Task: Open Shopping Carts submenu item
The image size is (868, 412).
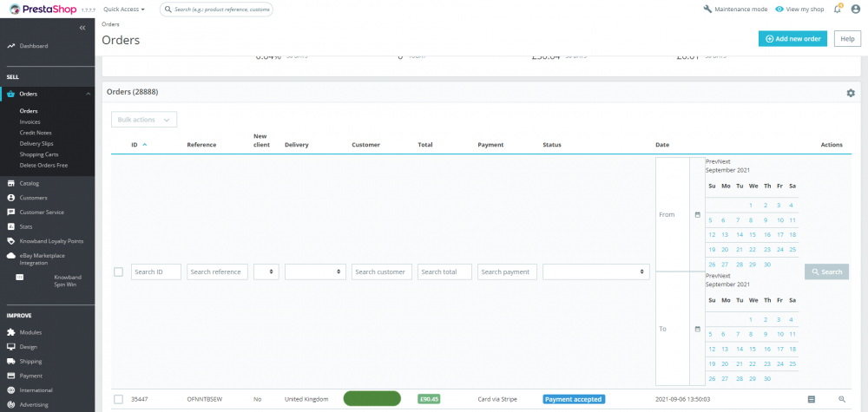Action: click(39, 154)
